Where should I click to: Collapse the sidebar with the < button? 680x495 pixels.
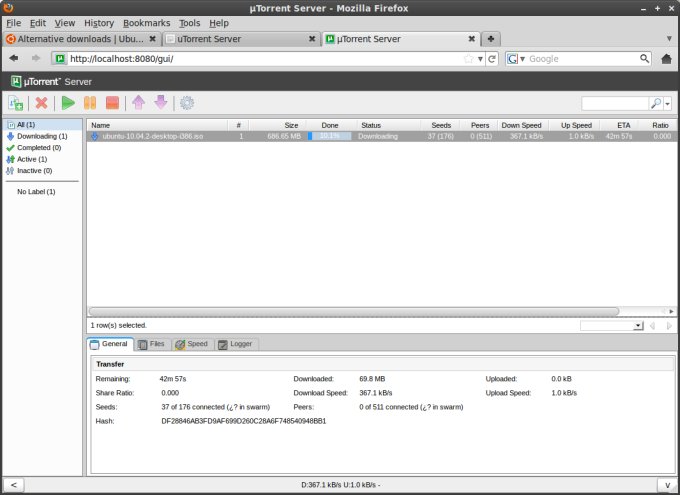tap(13, 485)
